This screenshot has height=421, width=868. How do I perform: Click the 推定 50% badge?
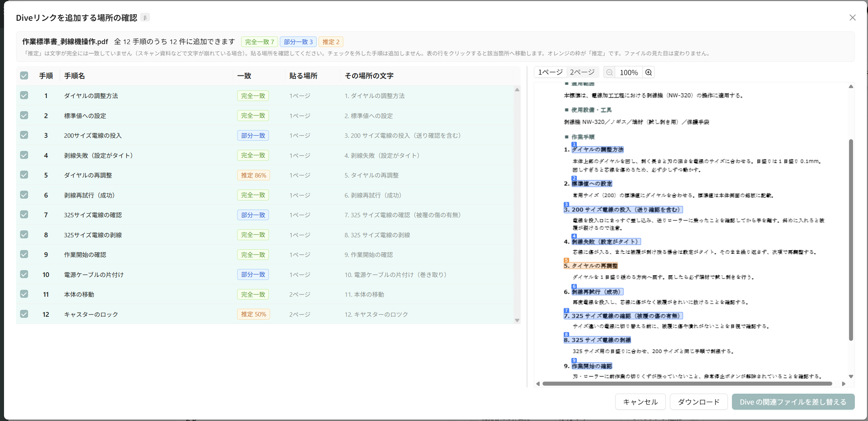(x=254, y=314)
